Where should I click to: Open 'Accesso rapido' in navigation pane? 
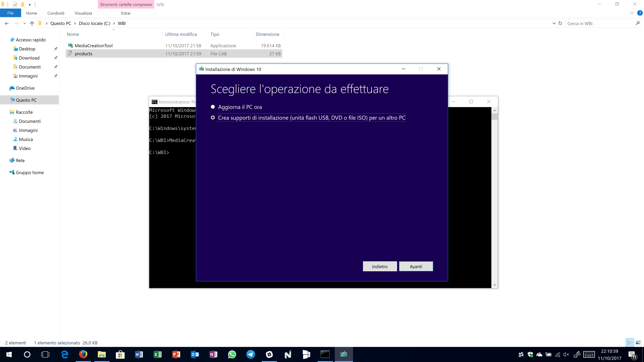pyautogui.click(x=31, y=40)
